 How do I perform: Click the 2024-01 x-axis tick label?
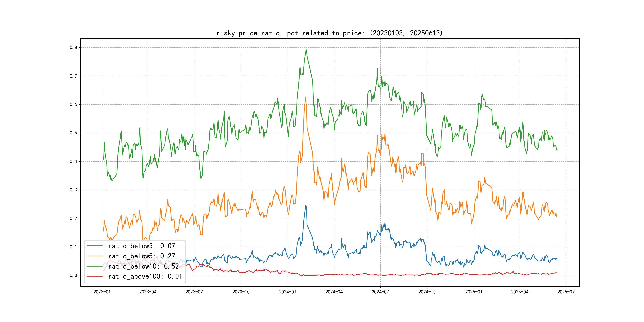tap(287, 292)
